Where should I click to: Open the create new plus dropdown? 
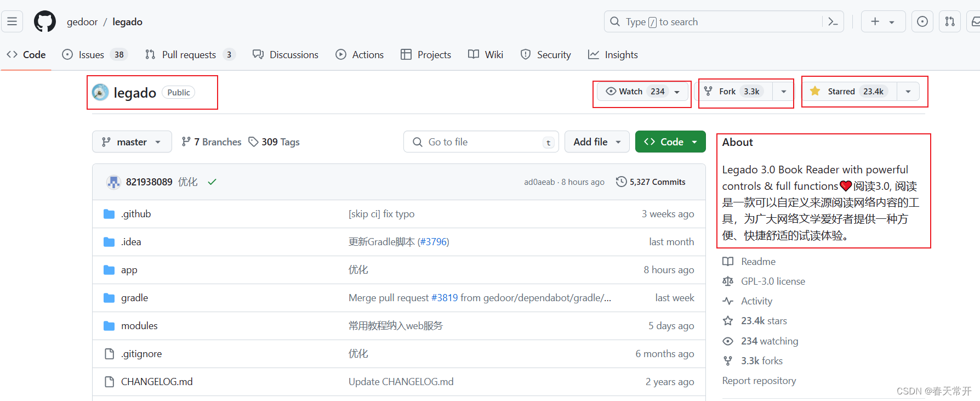coord(883,21)
